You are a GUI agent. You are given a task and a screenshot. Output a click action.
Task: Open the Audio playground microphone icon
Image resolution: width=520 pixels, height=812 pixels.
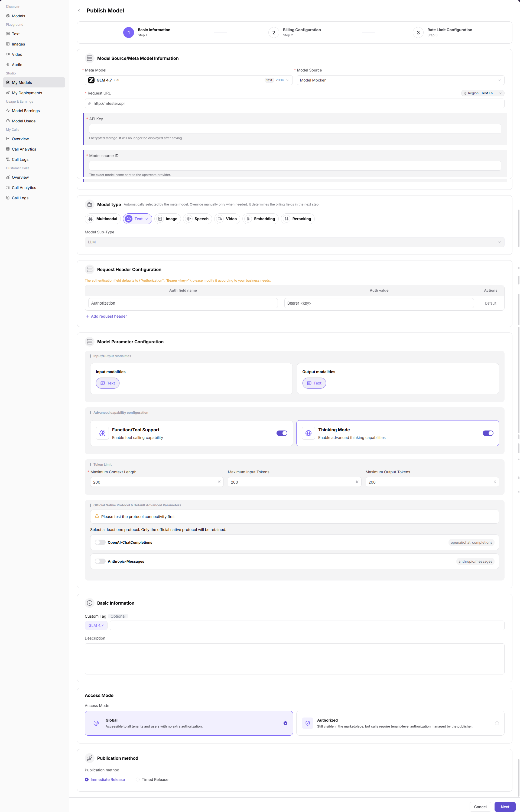coord(8,64)
